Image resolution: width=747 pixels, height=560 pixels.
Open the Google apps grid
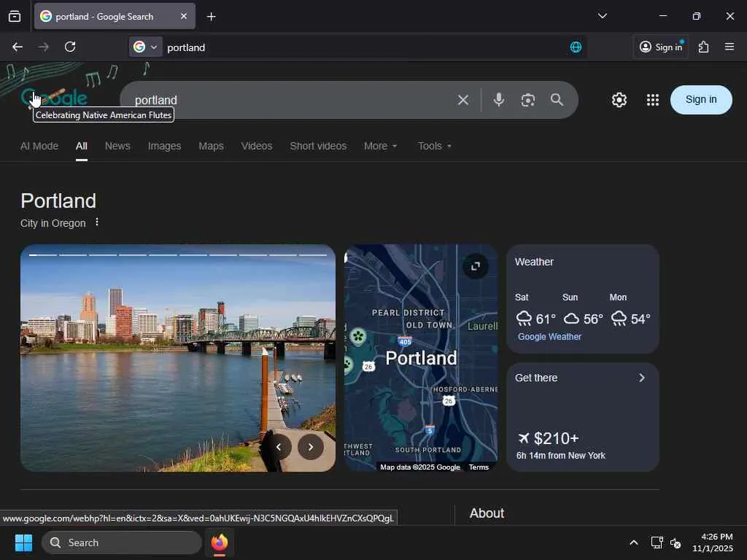pyautogui.click(x=653, y=100)
